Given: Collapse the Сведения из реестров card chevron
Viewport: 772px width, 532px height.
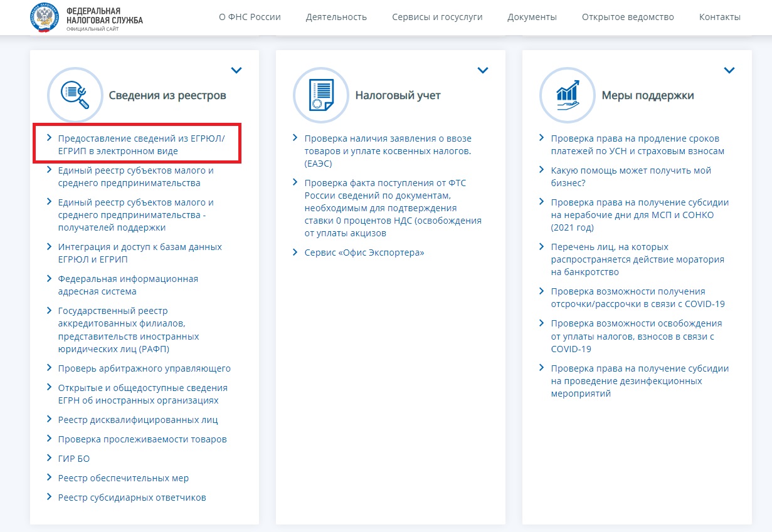Looking at the screenshot, I should click(236, 70).
